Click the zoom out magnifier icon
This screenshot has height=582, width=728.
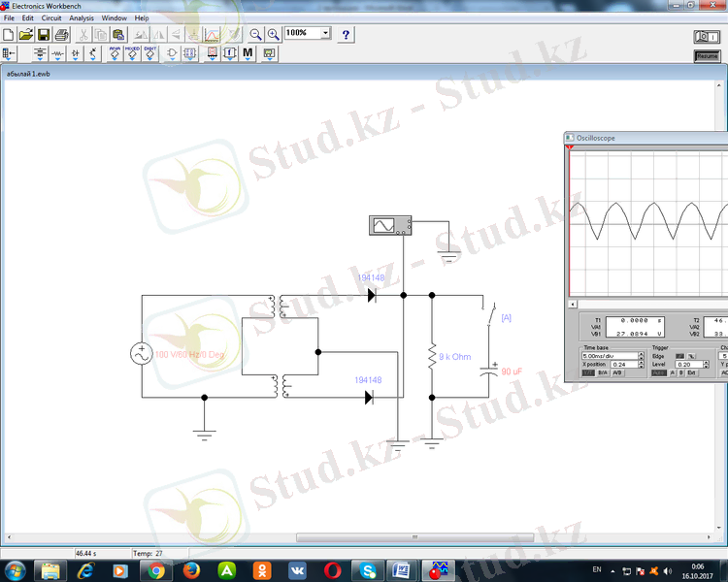pyautogui.click(x=256, y=34)
